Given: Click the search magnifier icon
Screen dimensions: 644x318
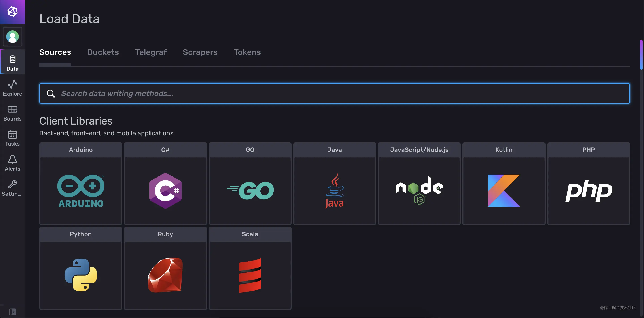Looking at the screenshot, I should point(51,93).
